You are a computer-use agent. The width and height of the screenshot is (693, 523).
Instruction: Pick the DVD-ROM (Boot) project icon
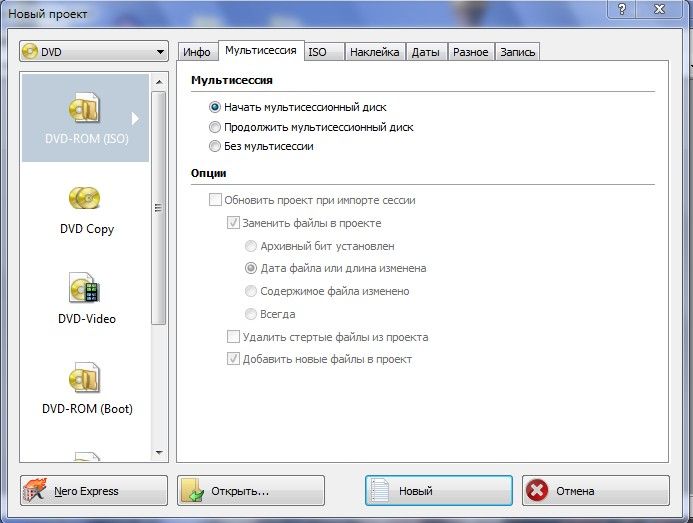[85, 379]
